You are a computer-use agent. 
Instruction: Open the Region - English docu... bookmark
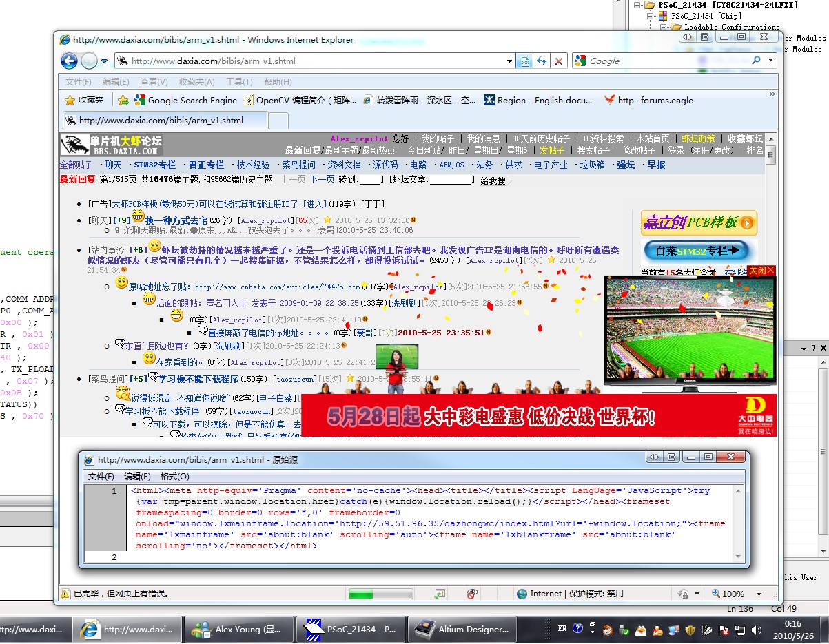(x=538, y=101)
